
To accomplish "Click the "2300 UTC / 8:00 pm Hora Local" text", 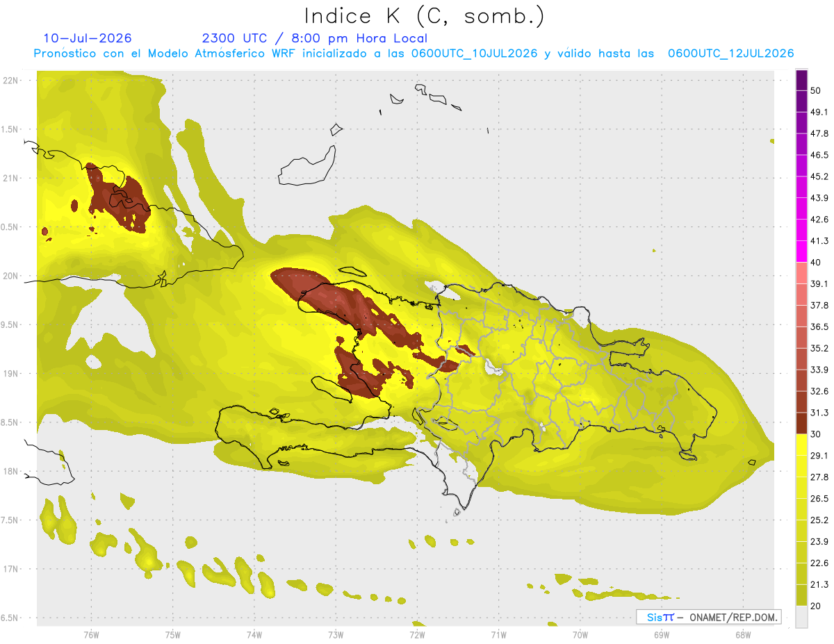I will tap(314, 38).
